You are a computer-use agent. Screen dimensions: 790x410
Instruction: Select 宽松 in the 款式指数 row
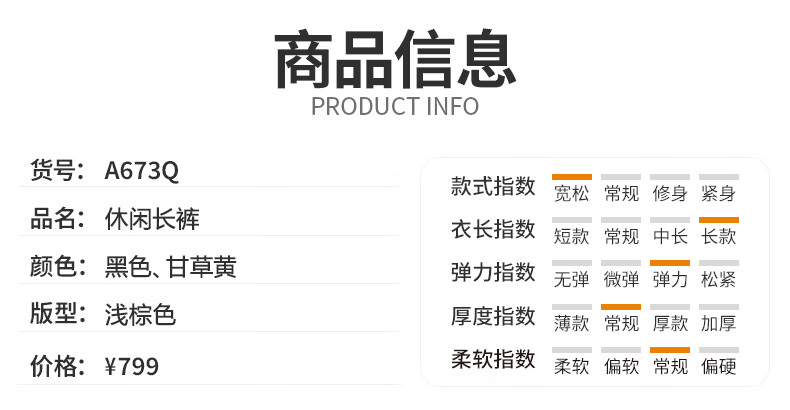click(571, 193)
